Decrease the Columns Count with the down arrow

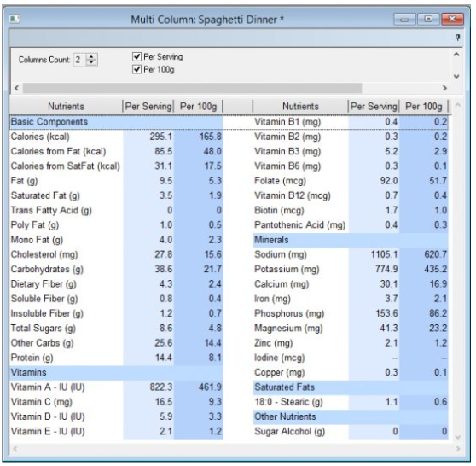(91, 62)
